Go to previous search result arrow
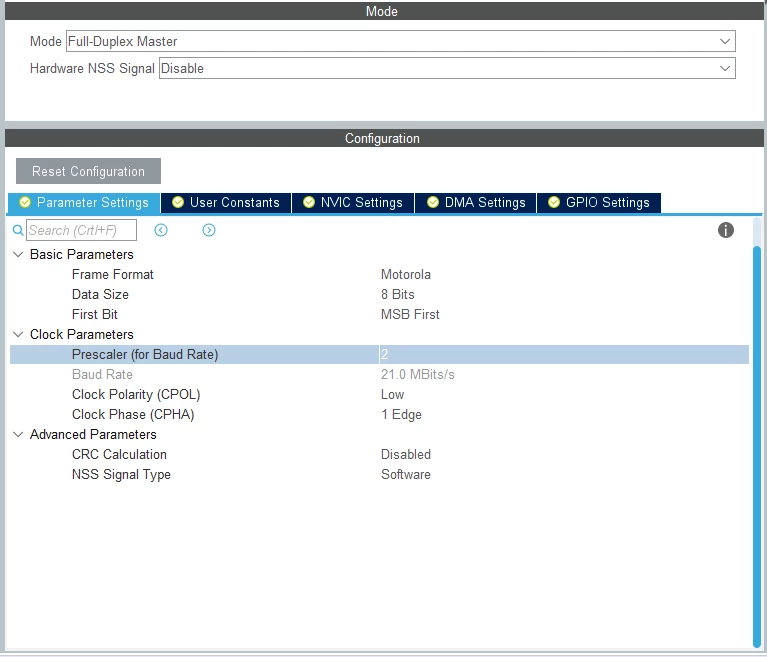767x657 pixels. (x=161, y=230)
